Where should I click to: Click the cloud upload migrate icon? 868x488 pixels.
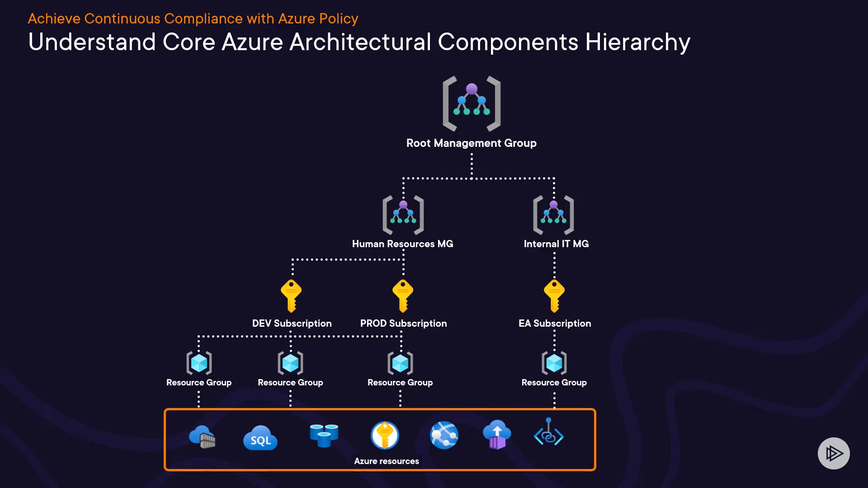(497, 435)
